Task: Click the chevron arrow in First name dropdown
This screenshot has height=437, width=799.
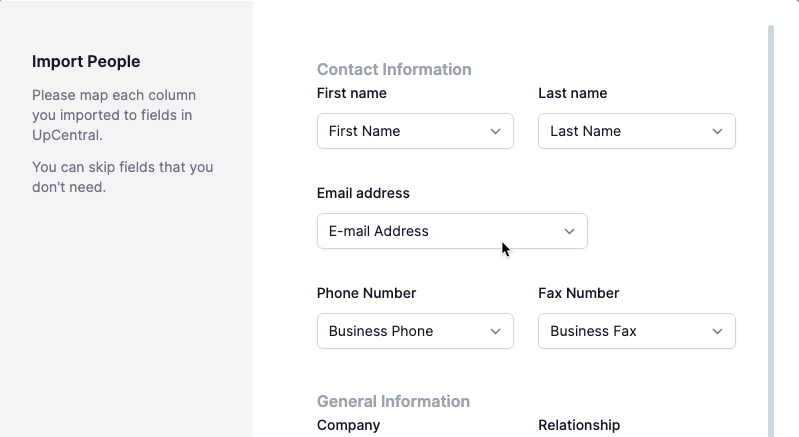Action: click(496, 131)
